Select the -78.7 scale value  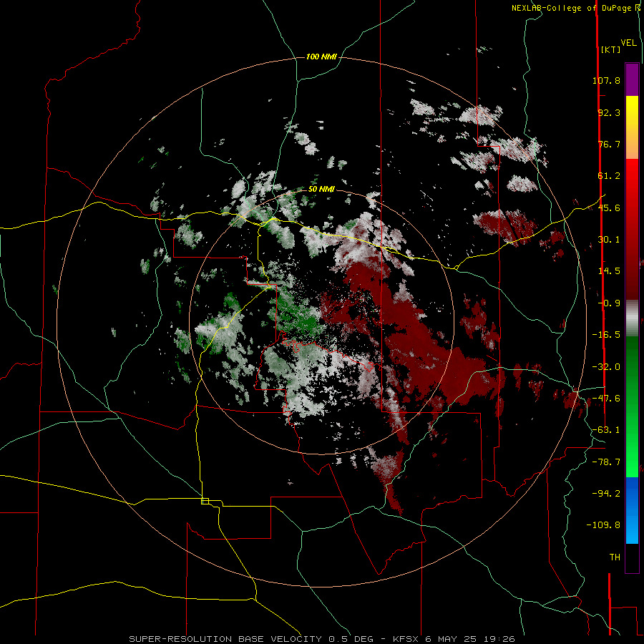point(606,462)
